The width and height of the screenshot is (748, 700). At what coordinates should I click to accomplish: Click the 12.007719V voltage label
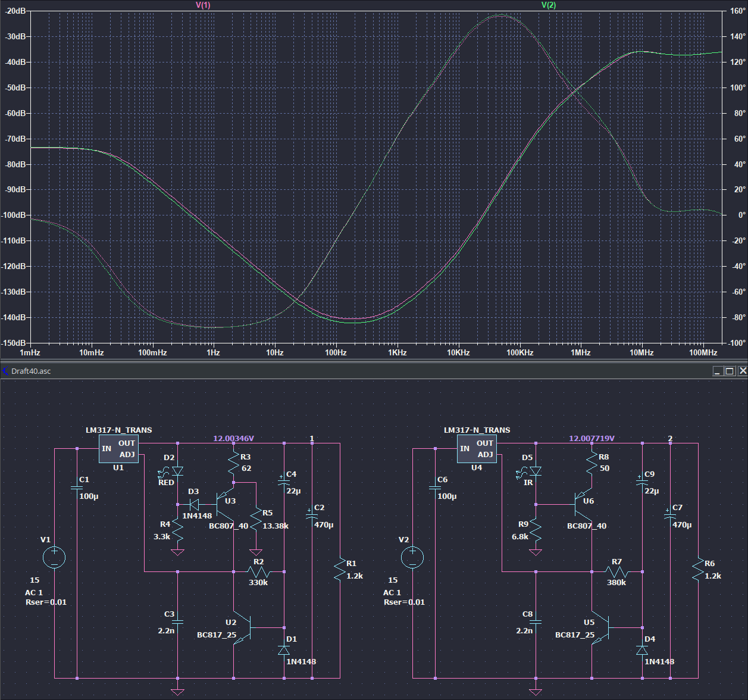tap(592, 439)
